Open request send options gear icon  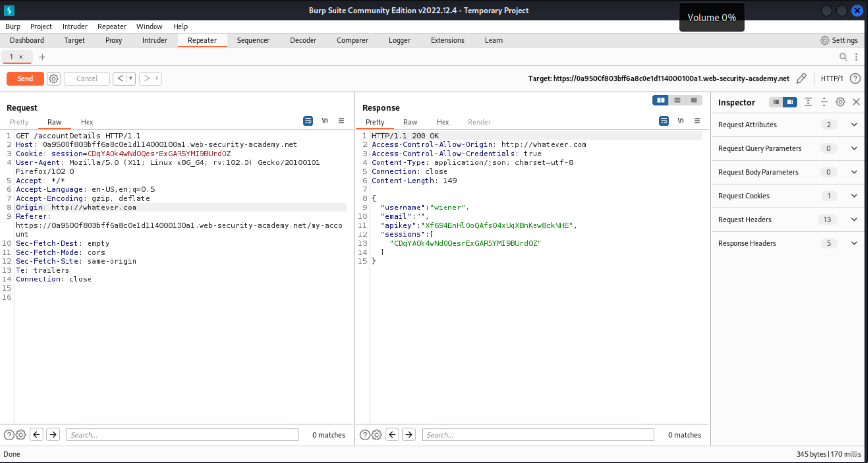[x=54, y=78]
